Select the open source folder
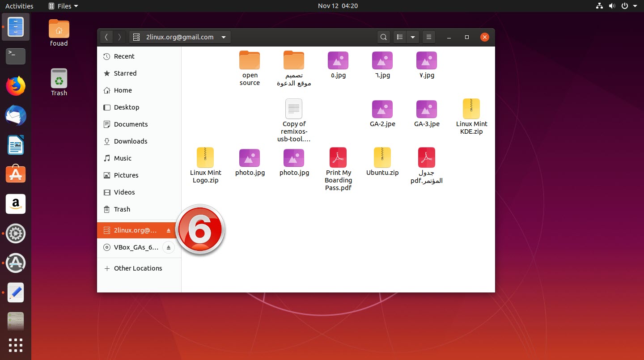The image size is (644, 360). pos(250,68)
